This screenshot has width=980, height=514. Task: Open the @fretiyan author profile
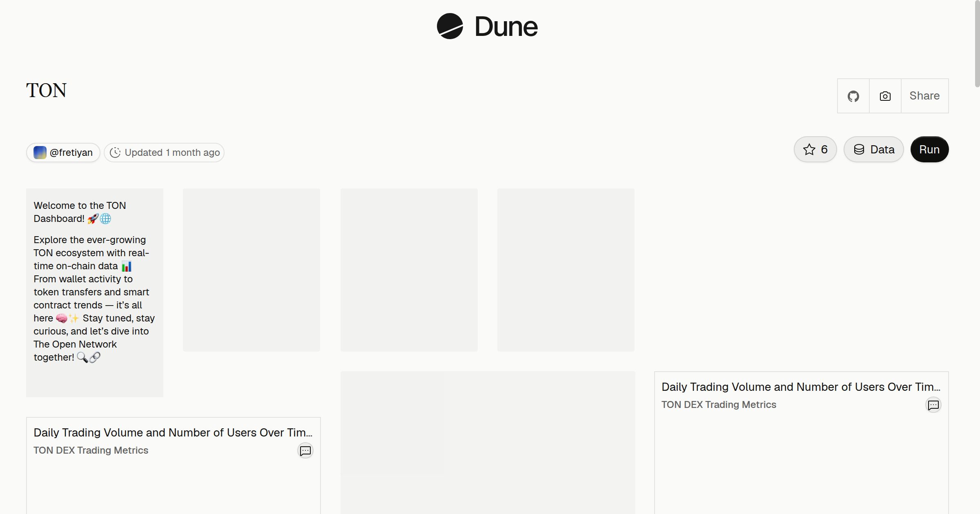(x=63, y=153)
